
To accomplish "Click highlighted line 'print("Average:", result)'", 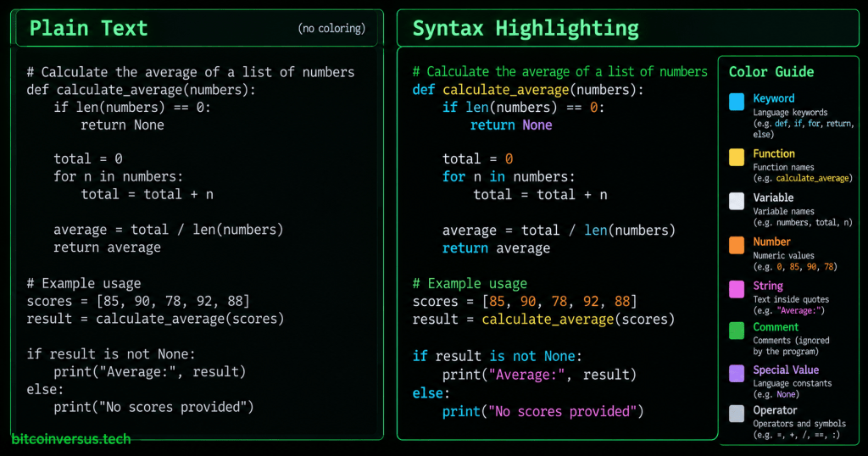I will 539,375.
